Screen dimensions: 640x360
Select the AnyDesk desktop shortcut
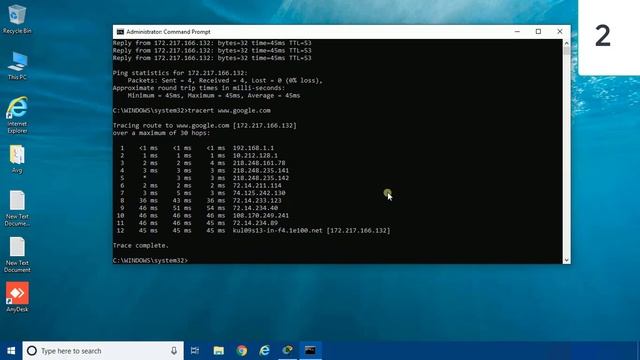pos(17,297)
